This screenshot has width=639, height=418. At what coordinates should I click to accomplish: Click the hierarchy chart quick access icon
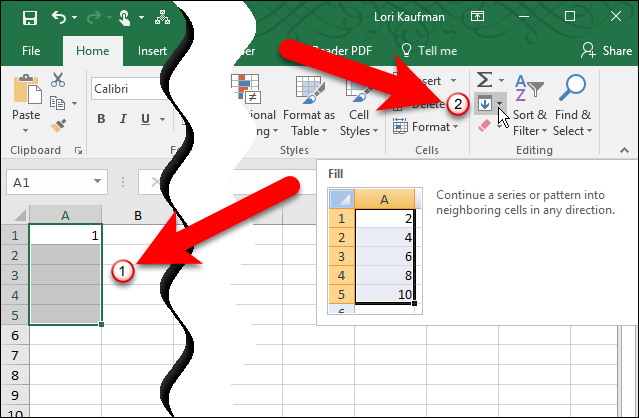[163, 17]
